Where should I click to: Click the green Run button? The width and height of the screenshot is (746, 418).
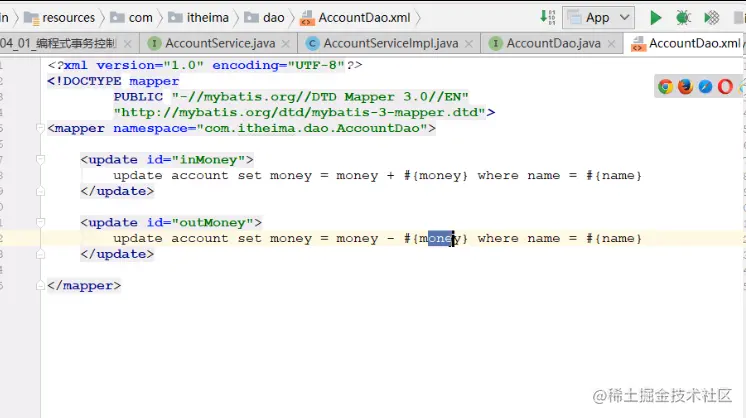click(x=656, y=18)
